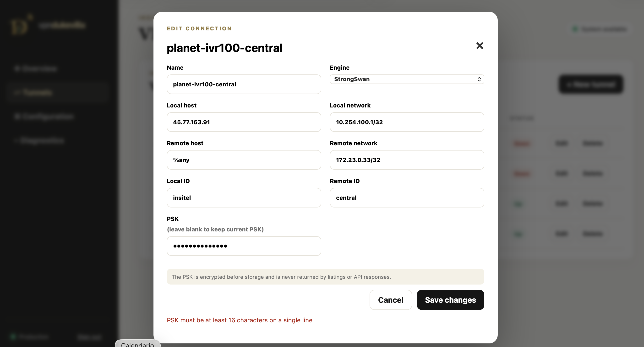The width and height of the screenshot is (644, 347).
Task: Click the Remote host field %any
Action: point(244,160)
